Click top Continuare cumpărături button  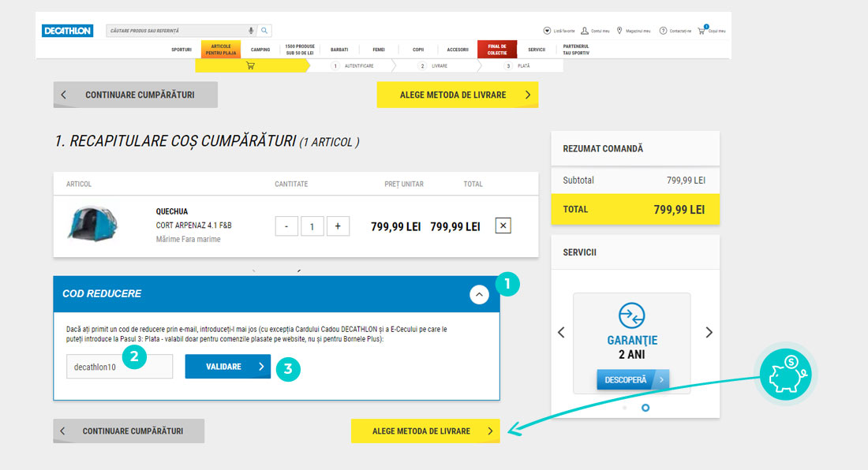(136, 95)
